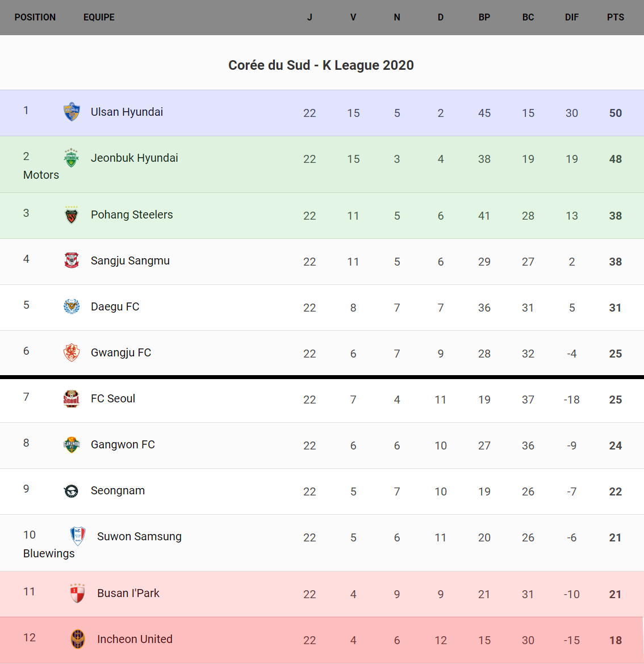The width and height of the screenshot is (644, 664).
Task: Open the Gangwon FC team link
Action: pos(123,444)
